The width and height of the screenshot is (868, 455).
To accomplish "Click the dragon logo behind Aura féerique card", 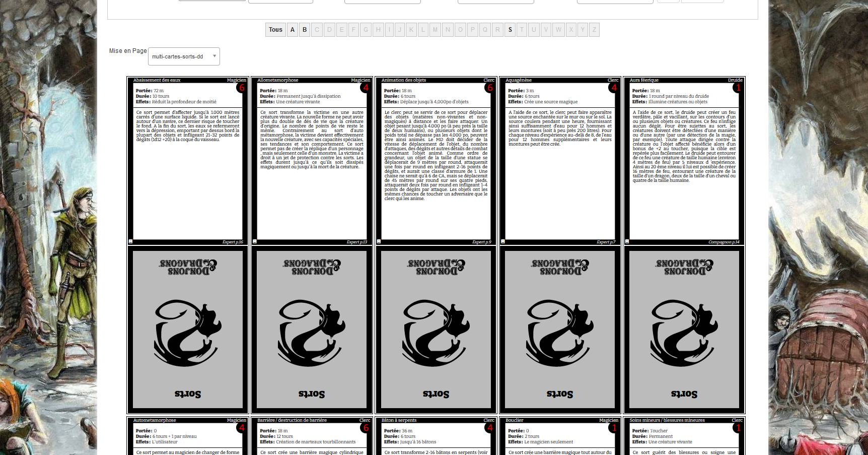I will pyautogui.click(x=684, y=333).
